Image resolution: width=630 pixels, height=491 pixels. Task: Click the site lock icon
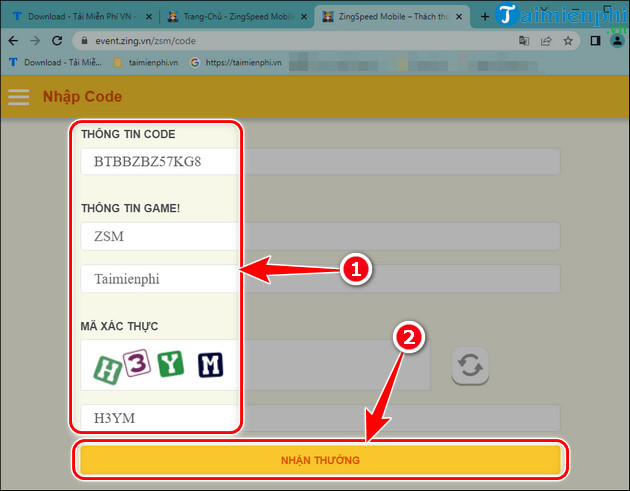[84, 41]
